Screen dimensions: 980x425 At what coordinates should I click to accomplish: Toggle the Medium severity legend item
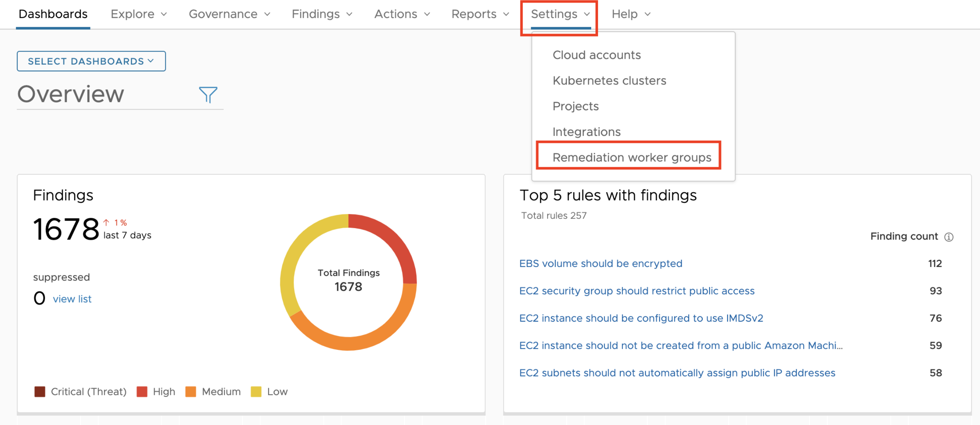(213, 391)
